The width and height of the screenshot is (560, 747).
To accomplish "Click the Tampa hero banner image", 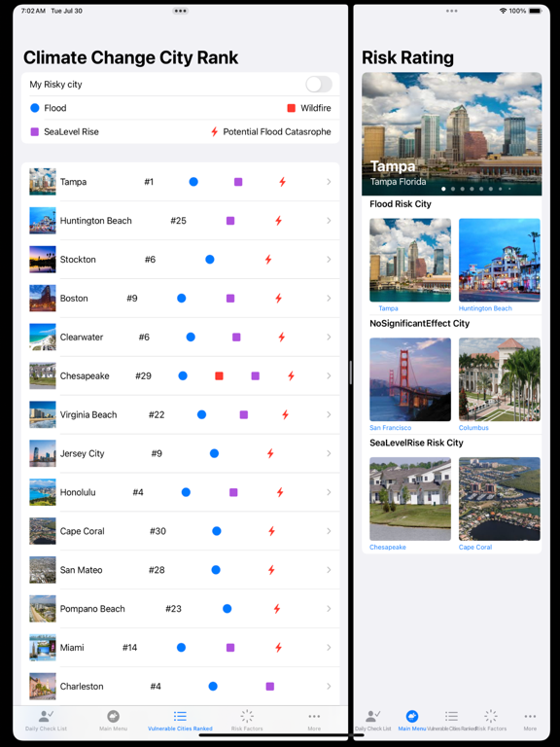I will point(451,134).
